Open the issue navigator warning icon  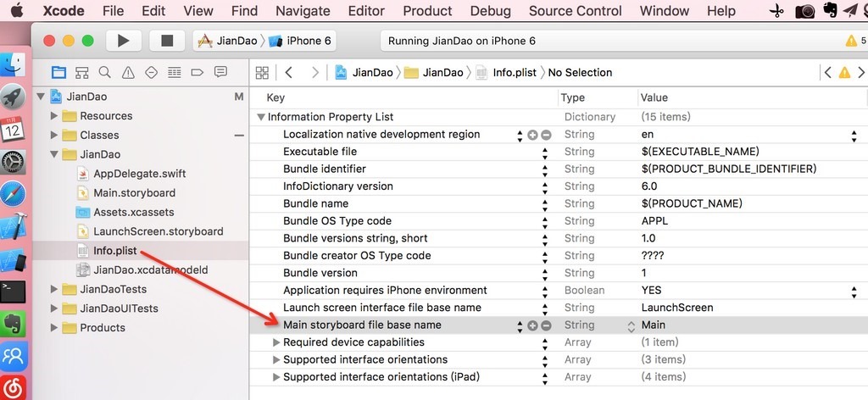point(128,72)
